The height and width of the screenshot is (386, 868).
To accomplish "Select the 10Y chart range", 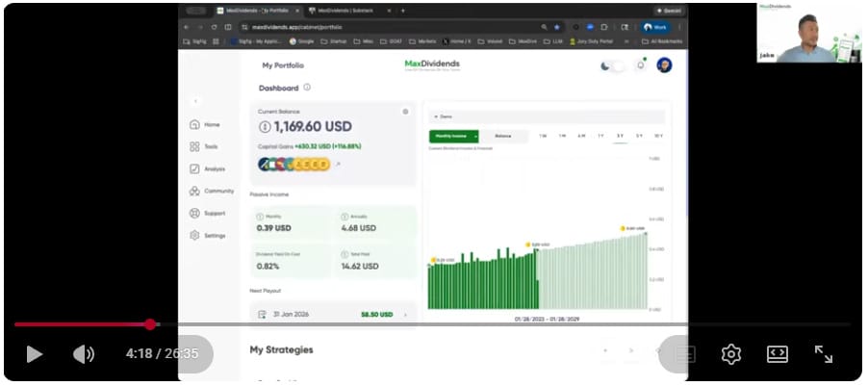I will [658, 137].
